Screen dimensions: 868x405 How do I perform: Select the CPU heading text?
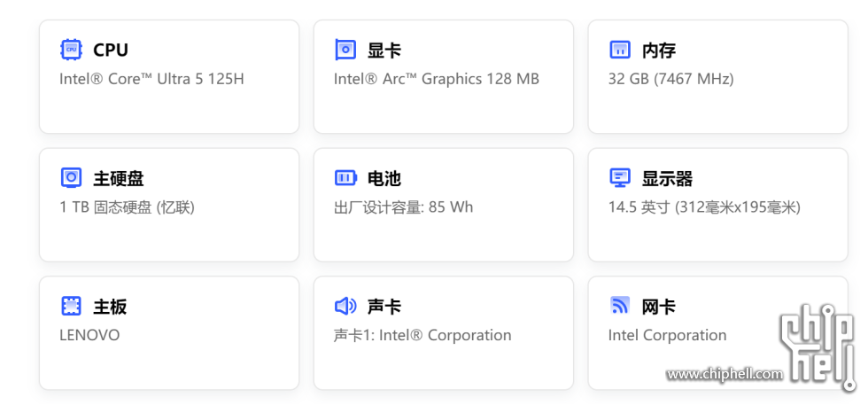(111, 50)
